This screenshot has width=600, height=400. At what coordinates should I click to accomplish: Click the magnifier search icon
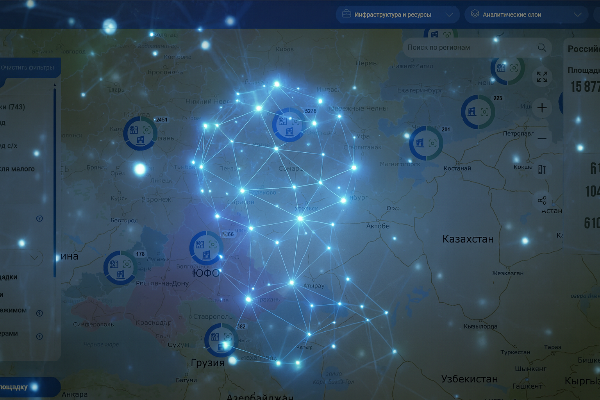point(541,47)
